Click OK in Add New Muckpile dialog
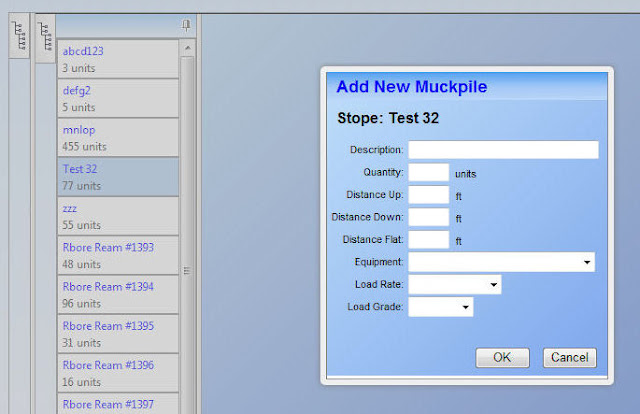Image resolution: width=640 pixels, height=414 pixels. (x=502, y=358)
